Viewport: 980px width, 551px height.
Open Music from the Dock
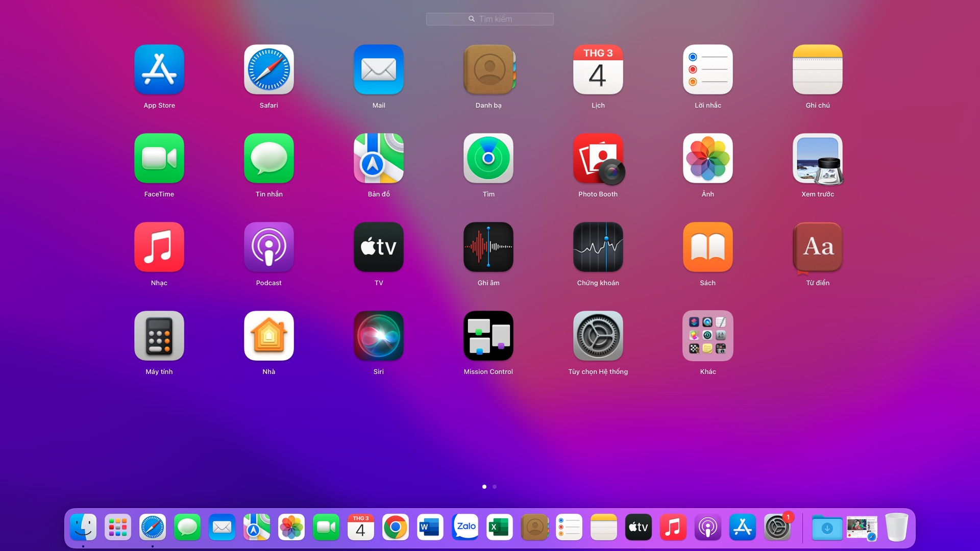(x=673, y=527)
